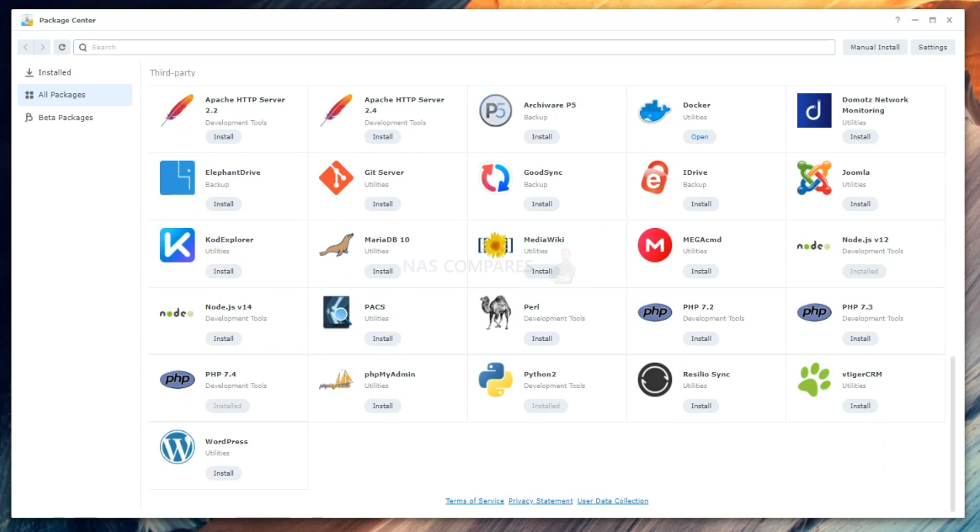Install Node.js v14 package
Image resolution: width=980 pixels, height=532 pixels.
(224, 339)
